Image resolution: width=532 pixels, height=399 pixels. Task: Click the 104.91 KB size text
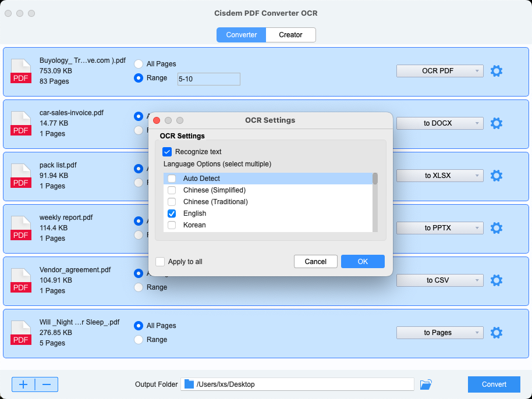[56, 280]
